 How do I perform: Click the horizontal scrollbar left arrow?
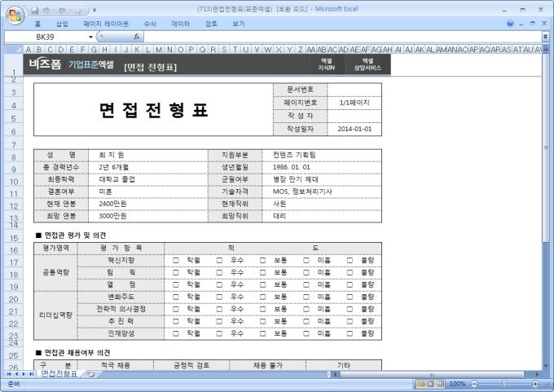click(336, 374)
